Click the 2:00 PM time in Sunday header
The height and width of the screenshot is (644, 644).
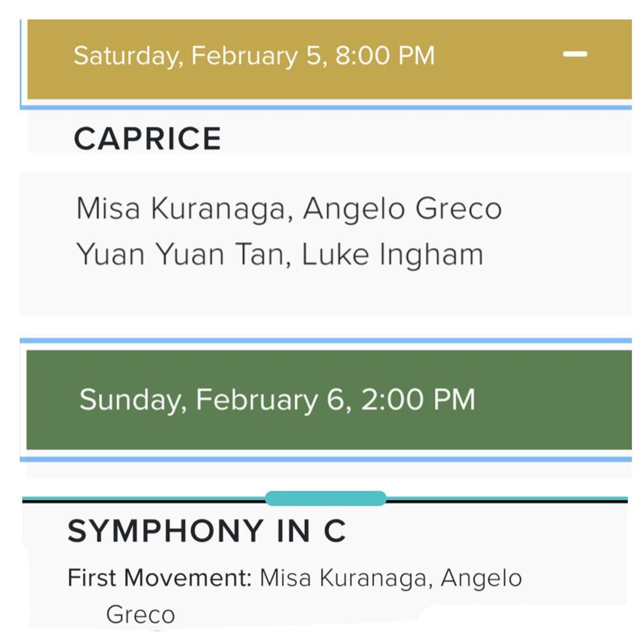(417, 399)
